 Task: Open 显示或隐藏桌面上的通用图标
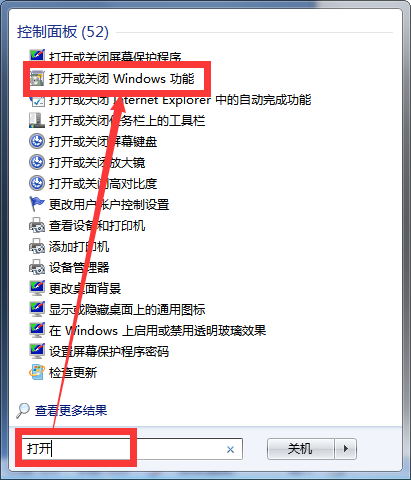point(127,310)
